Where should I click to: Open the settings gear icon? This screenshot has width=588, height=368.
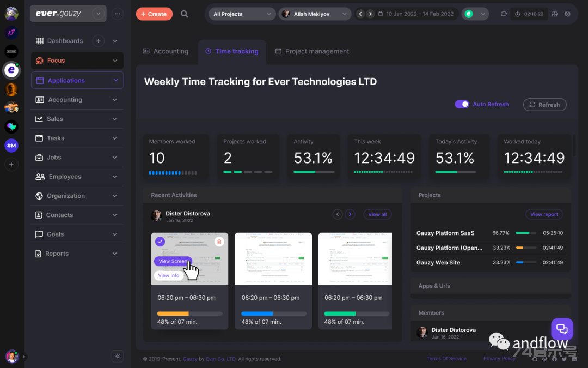pos(568,14)
